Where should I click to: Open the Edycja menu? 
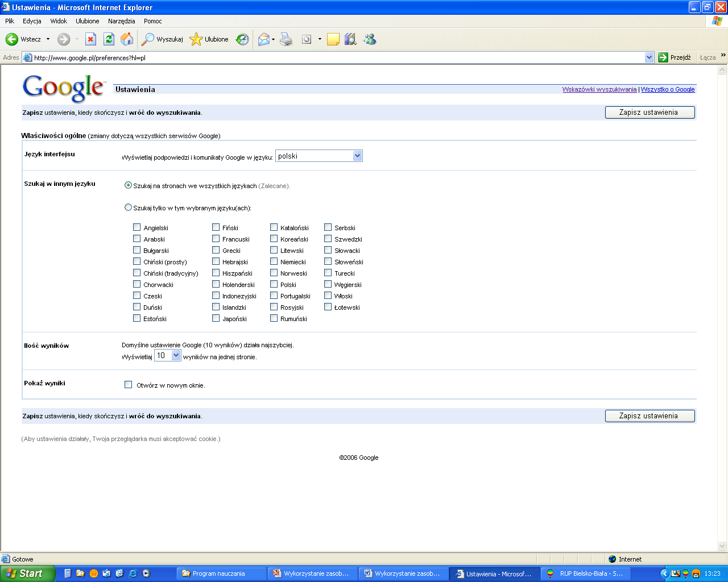tap(32, 21)
